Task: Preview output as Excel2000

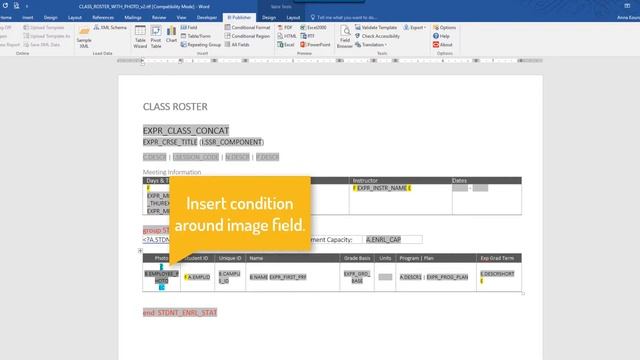Action: point(313,27)
